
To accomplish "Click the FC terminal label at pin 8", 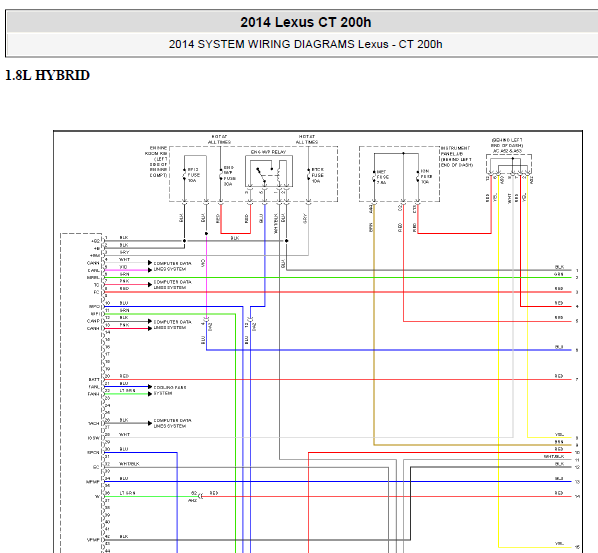I will pos(96,292).
